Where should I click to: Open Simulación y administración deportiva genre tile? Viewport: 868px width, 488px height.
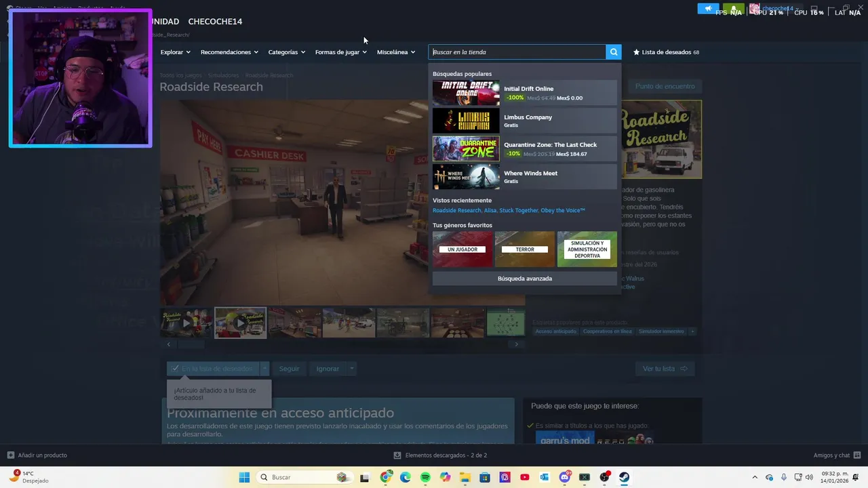587,249
